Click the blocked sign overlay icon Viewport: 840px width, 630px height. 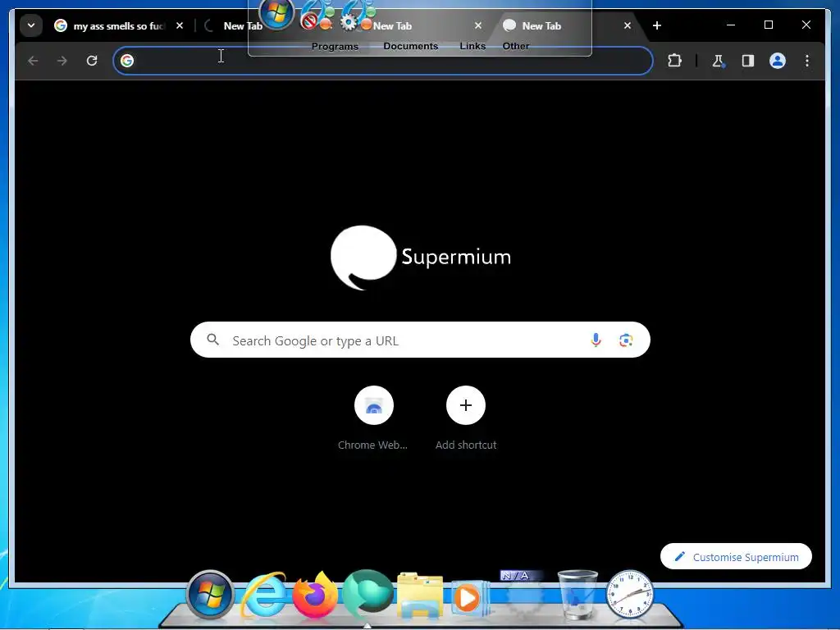point(317,15)
